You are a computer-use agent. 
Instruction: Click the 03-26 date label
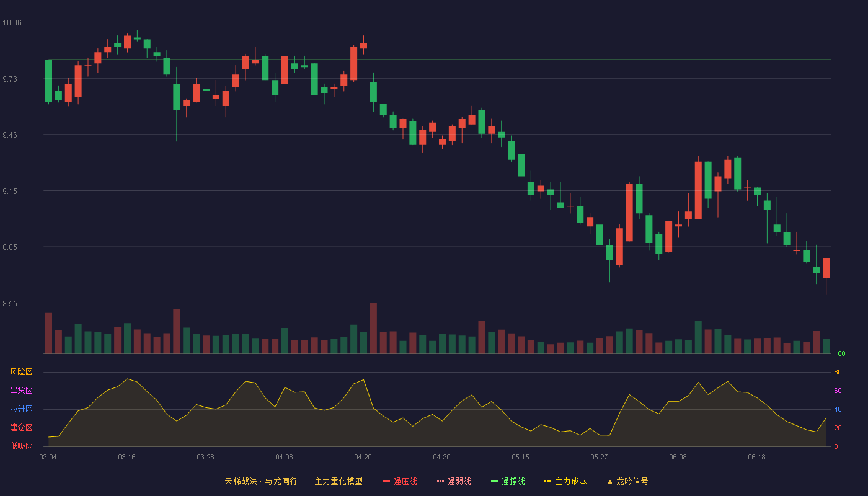205,457
